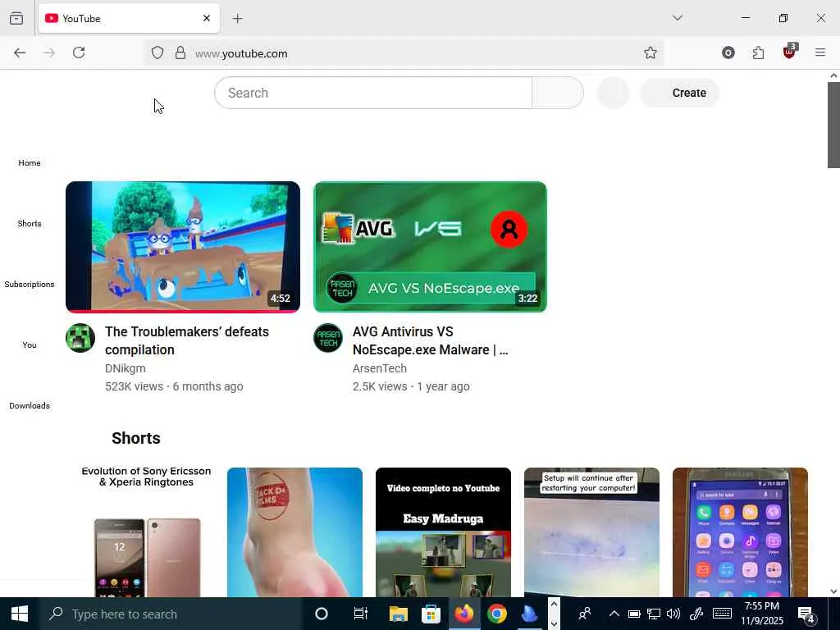
Task: Click the title AVG Antivirus VS NoEscape.exe Malware
Action: click(x=430, y=340)
